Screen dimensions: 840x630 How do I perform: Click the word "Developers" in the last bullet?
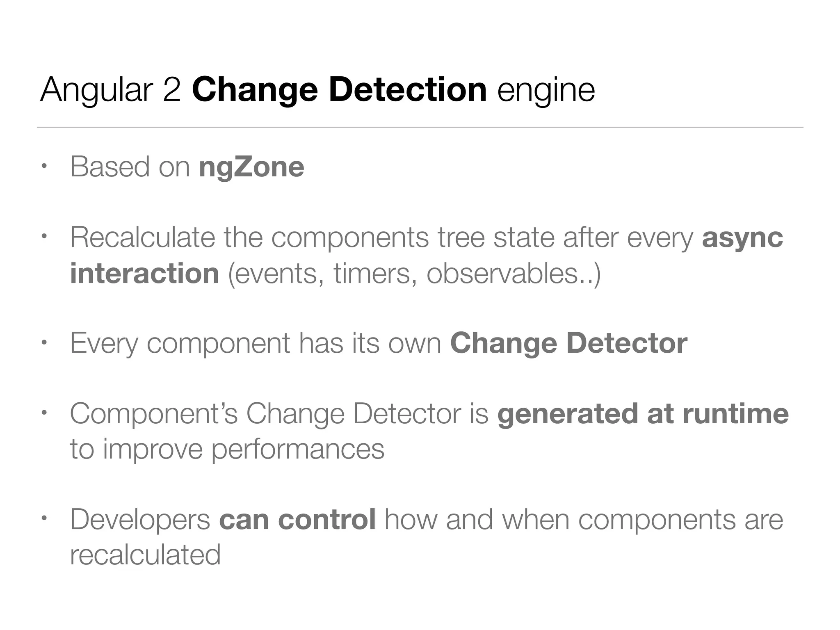(140, 520)
